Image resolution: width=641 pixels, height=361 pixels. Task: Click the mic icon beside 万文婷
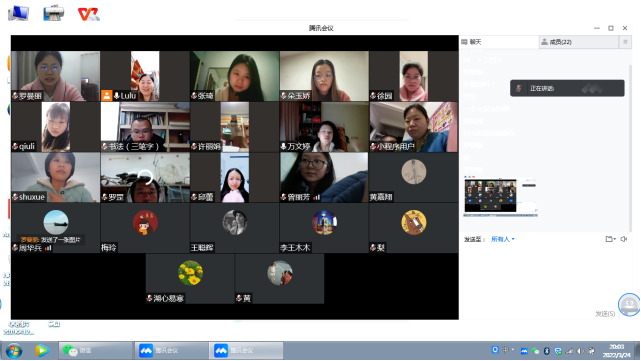click(x=283, y=146)
